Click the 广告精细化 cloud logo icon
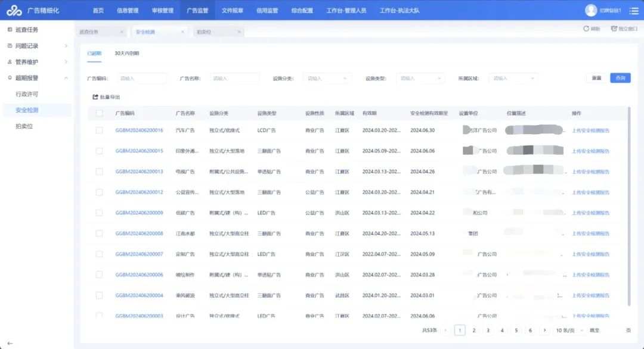 click(15, 10)
